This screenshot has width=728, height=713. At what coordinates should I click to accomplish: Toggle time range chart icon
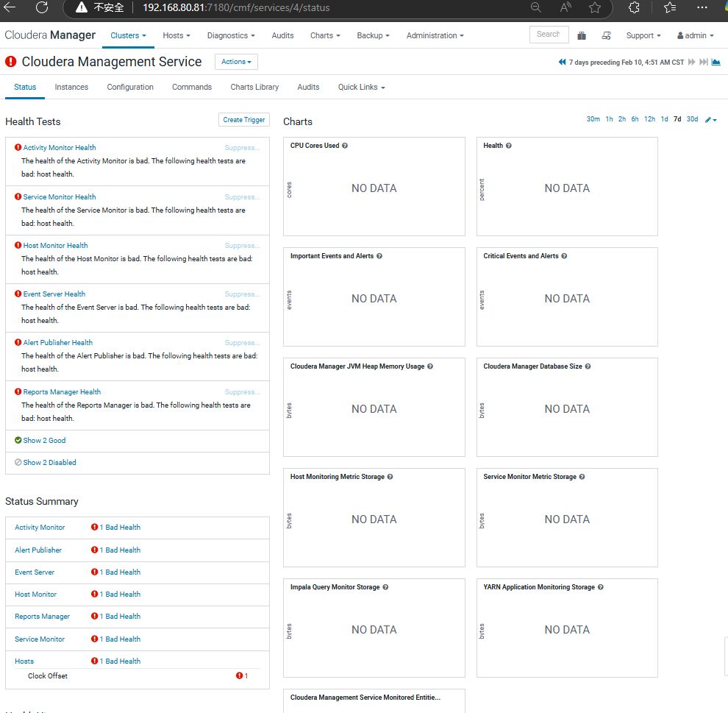(x=716, y=62)
